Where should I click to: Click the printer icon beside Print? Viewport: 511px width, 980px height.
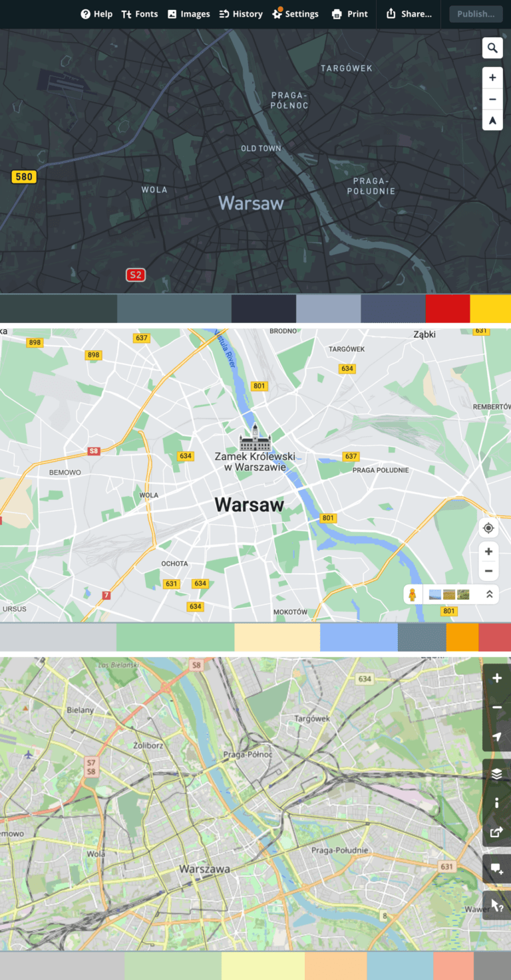[337, 14]
